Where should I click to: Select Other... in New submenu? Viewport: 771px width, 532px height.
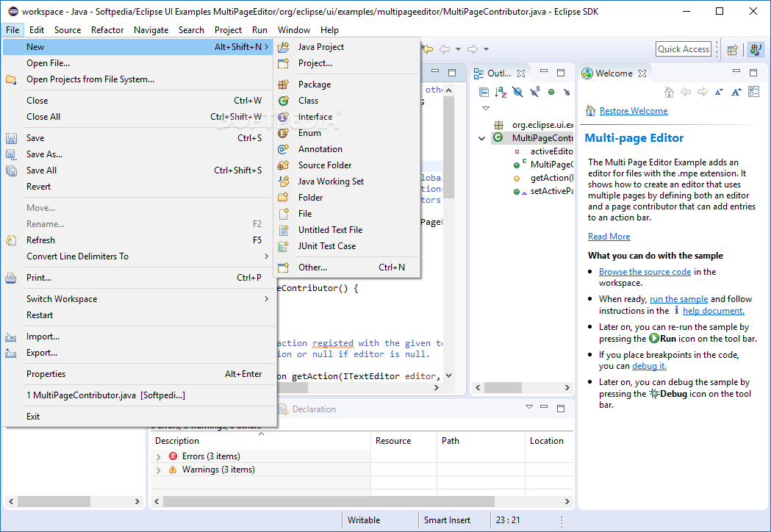(347, 267)
